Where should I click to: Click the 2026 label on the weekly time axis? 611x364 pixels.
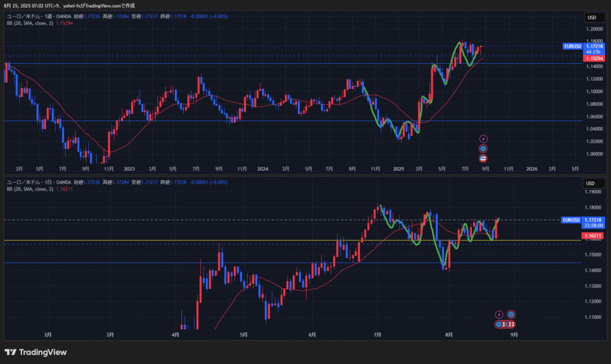(x=532, y=169)
